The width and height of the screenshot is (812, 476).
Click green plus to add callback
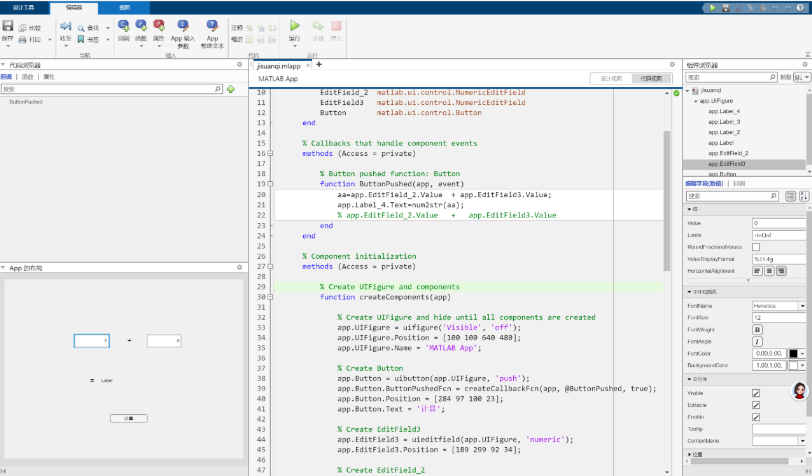[x=231, y=89]
